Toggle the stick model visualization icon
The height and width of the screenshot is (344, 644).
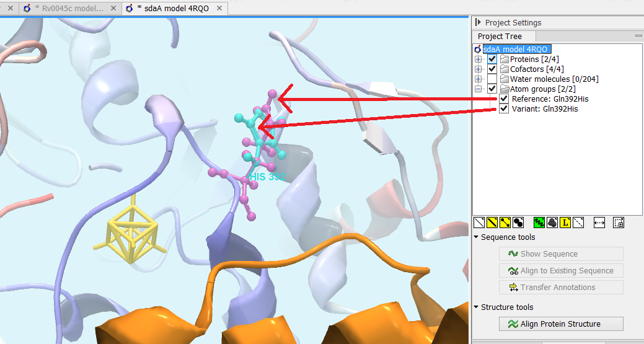493,223
